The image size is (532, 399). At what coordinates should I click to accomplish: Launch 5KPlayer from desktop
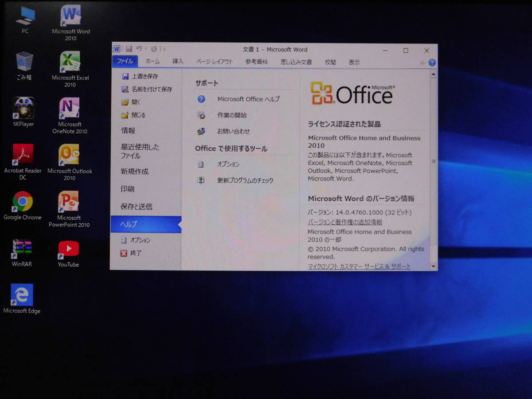tap(23, 112)
